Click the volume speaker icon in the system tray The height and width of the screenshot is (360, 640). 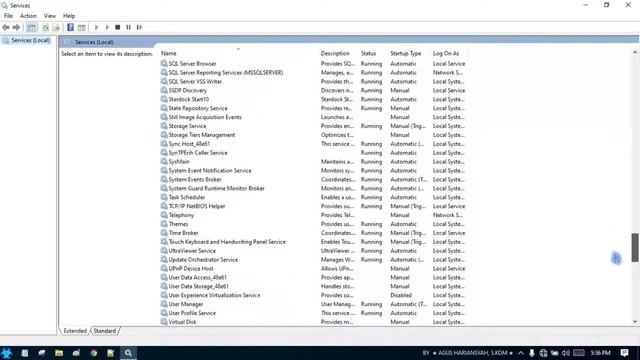pos(566,353)
